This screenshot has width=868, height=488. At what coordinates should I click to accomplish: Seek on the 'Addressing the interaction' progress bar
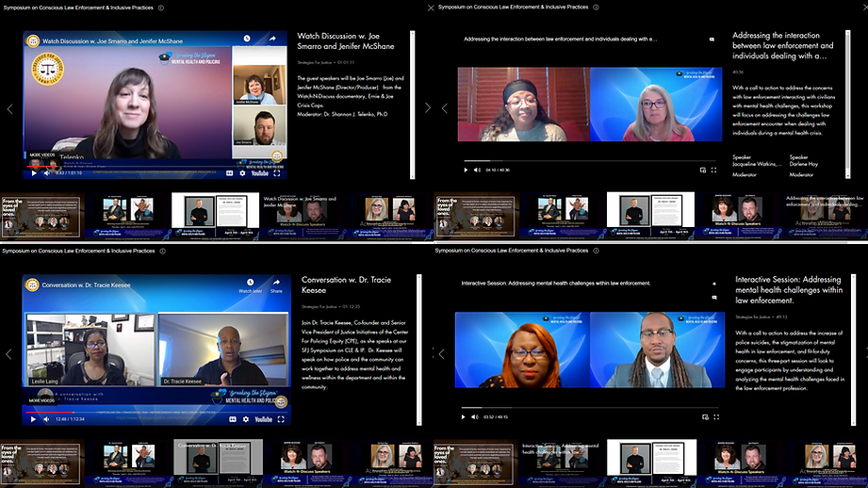pyautogui.click(x=590, y=161)
